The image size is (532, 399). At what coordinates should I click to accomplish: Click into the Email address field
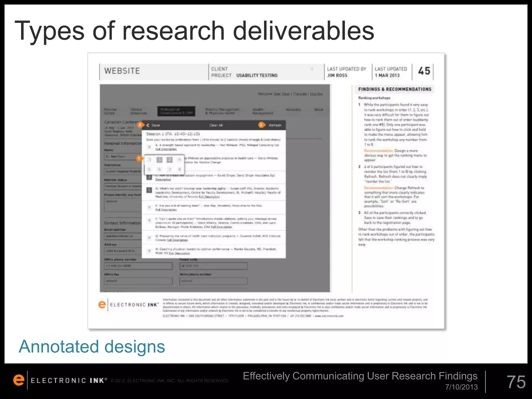(123, 236)
